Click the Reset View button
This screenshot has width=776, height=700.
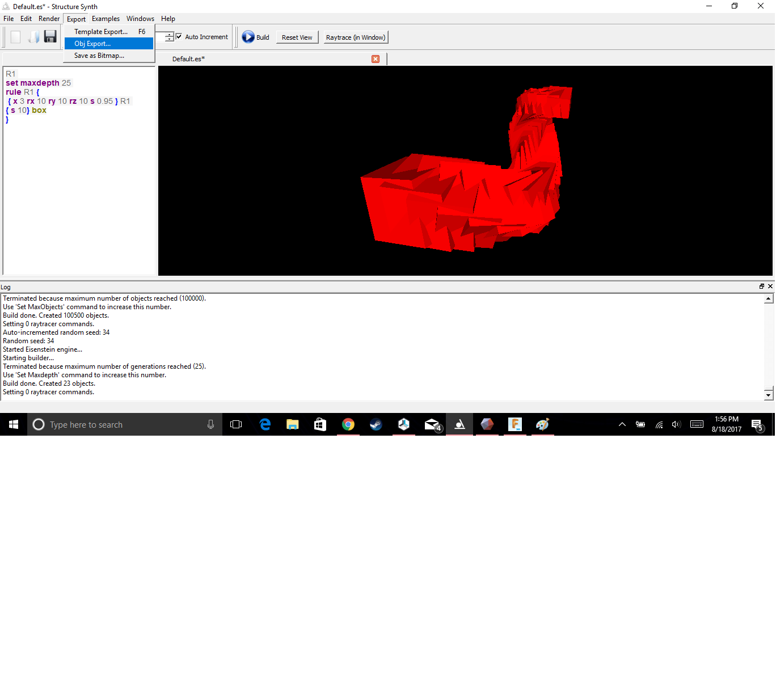[297, 37]
